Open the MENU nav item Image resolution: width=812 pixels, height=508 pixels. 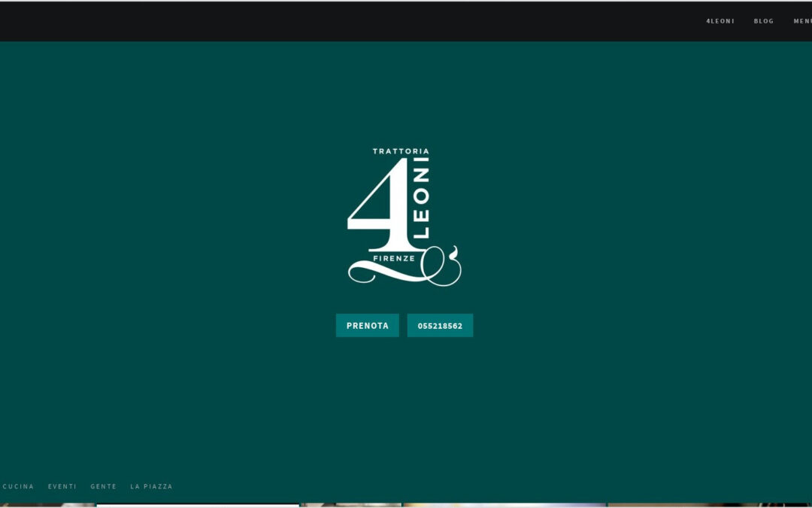tap(803, 21)
